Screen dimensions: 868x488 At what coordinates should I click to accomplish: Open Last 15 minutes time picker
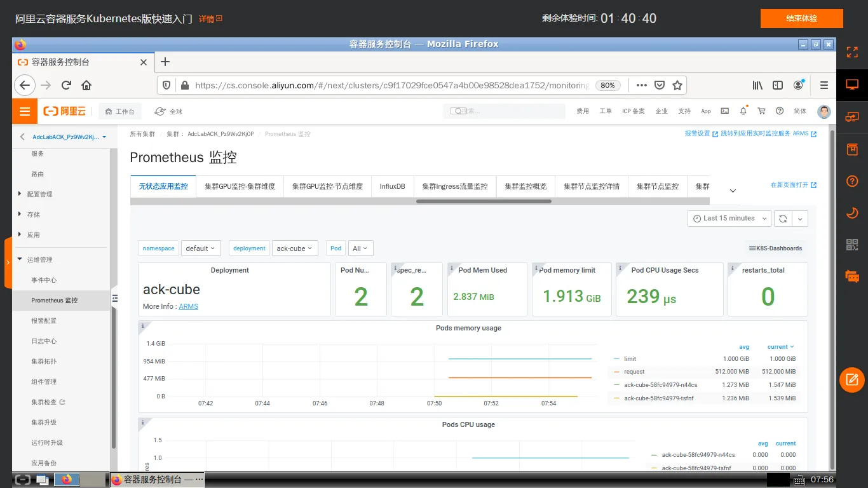pos(729,218)
